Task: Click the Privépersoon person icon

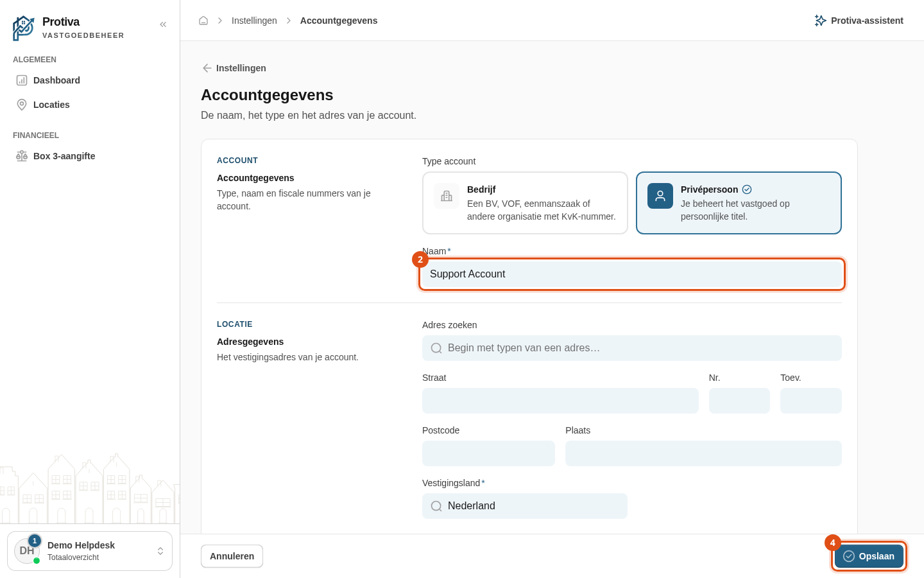Action: (660, 196)
